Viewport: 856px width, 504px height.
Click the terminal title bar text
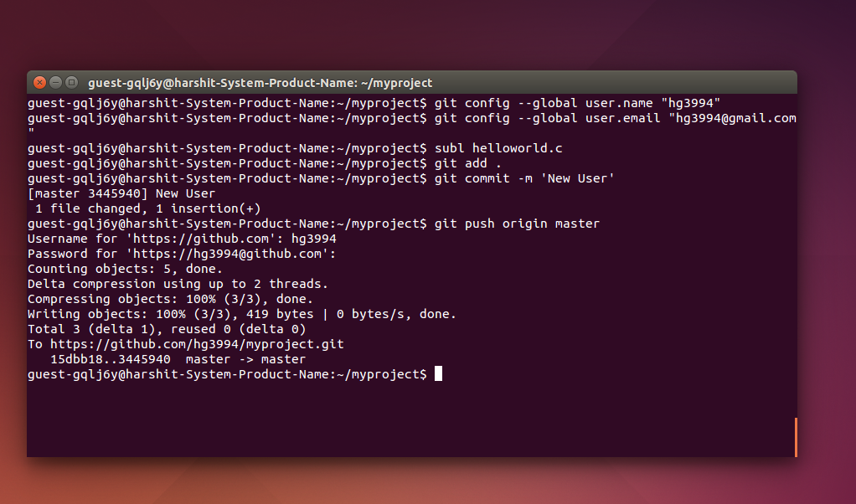(260, 83)
